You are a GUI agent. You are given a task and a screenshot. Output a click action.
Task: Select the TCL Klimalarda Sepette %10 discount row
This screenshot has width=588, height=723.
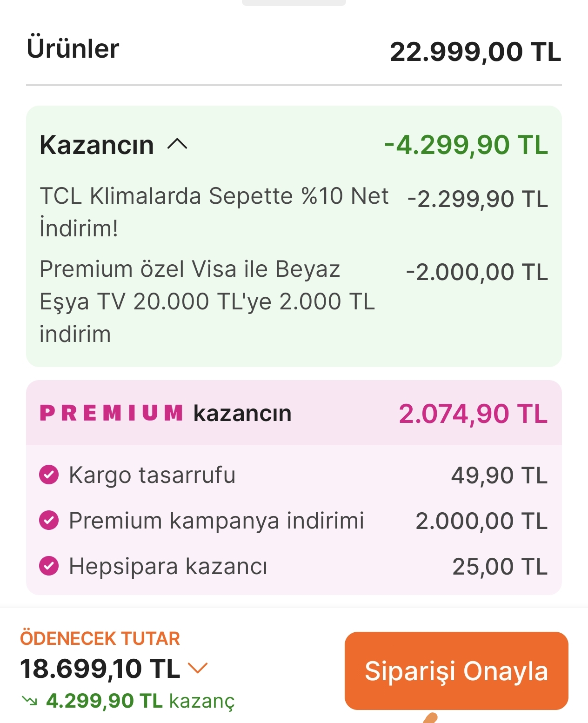click(294, 212)
